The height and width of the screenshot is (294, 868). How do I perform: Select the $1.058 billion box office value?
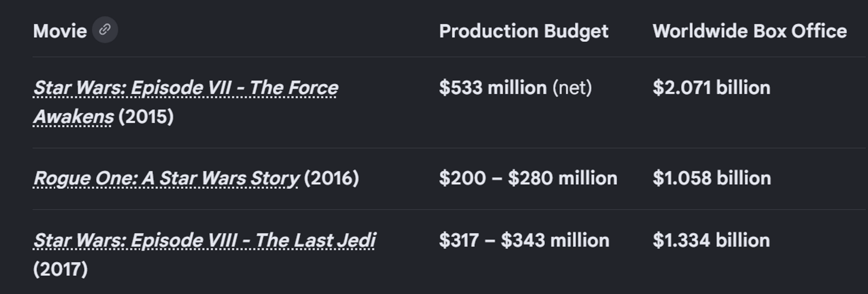pyautogui.click(x=712, y=178)
